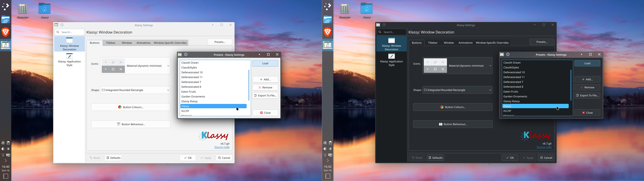Viewport: 644px width, 181px height.
Task: Click the preset list scrollbar in dark-theme dialog
Action: [571, 85]
